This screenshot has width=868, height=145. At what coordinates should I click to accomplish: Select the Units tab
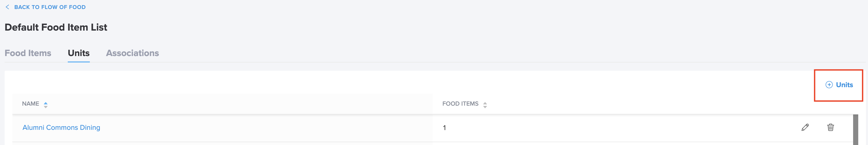click(x=79, y=53)
